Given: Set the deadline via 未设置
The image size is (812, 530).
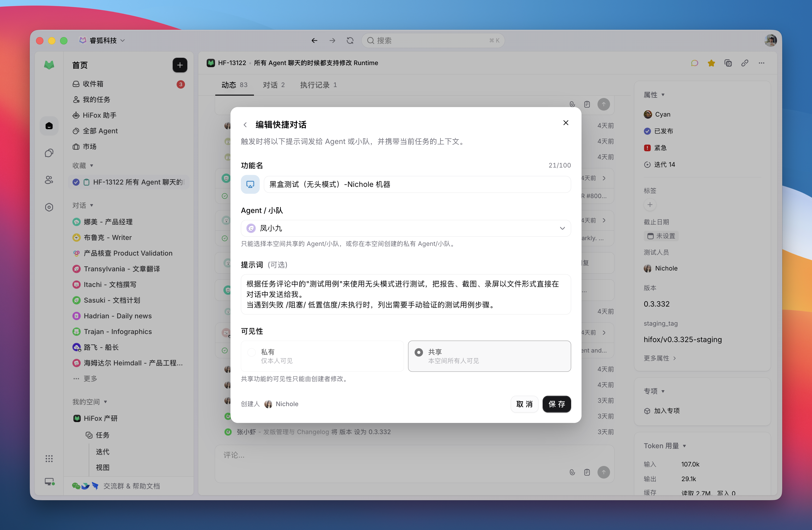Looking at the screenshot, I should coord(661,236).
